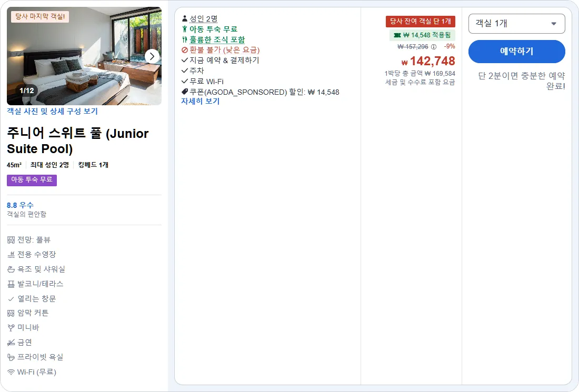Click the Wi-Fi (무료) signal icon
Viewport: 579px width, 392px height.
pyautogui.click(x=11, y=372)
